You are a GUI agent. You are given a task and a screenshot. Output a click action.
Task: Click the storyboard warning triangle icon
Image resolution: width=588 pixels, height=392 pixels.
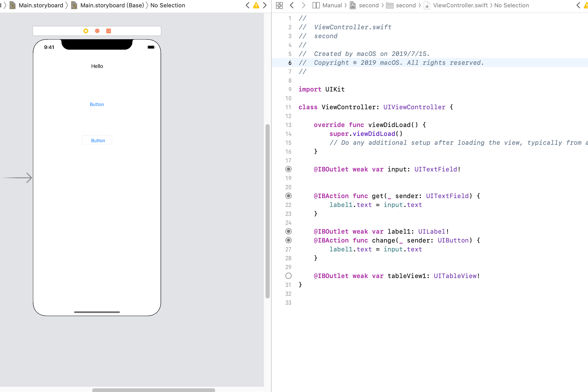[256, 5]
